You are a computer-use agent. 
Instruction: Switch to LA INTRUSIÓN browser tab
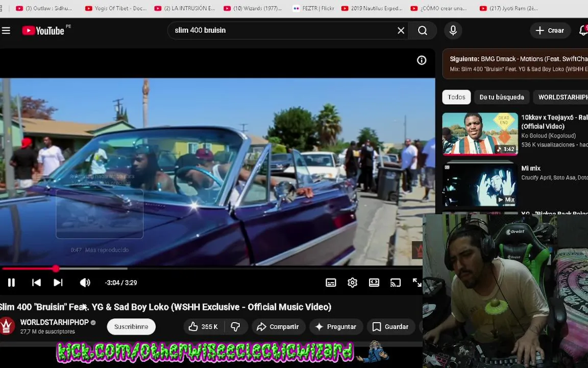click(x=185, y=8)
